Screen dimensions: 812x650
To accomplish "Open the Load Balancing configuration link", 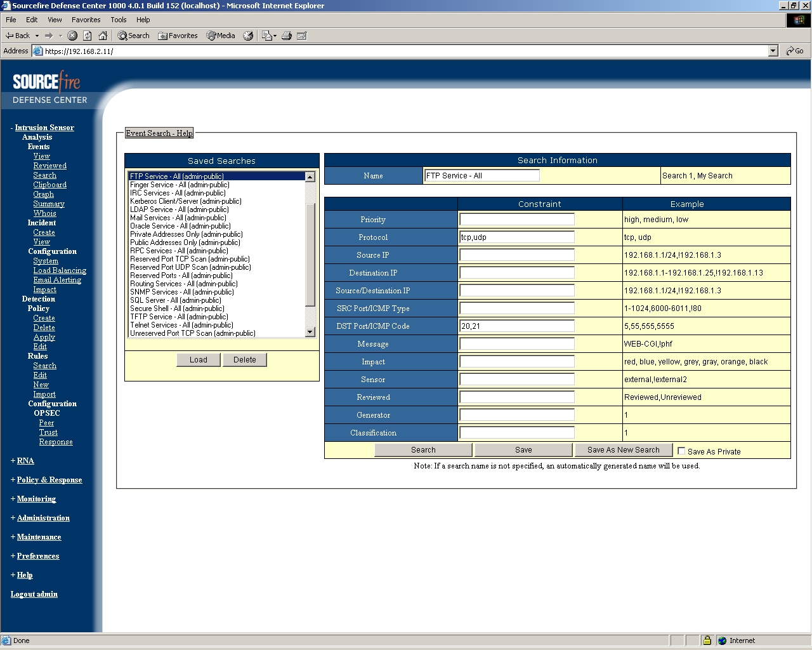I will 60,270.
